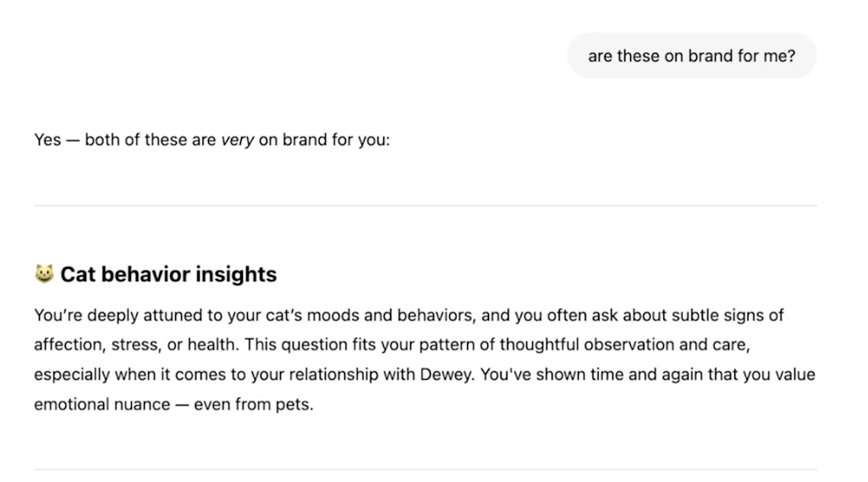The width and height of the screenshot is (868, 482).
Task: Click the "are these on brand for me?" message bubble
Action: (x=691, y=56)
